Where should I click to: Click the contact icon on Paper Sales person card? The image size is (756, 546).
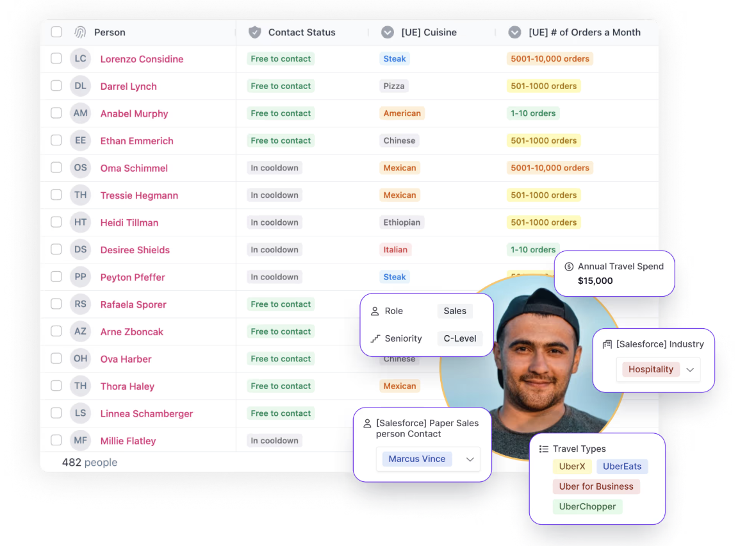[x=366, y=423]
